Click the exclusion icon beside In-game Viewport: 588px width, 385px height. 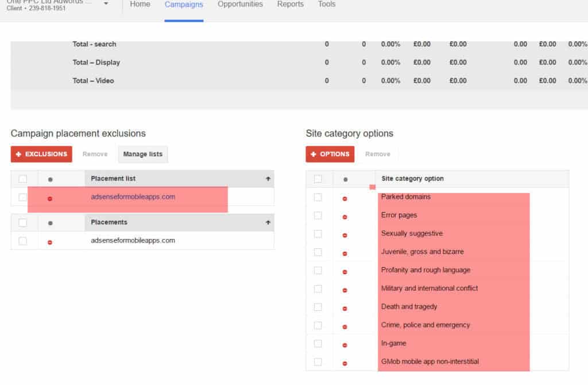(x=345, y=344)
